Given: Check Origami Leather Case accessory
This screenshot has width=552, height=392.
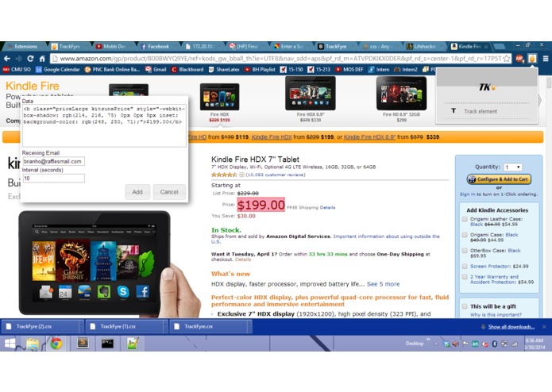Looking at the screenshot, I should tap(465, 219).
